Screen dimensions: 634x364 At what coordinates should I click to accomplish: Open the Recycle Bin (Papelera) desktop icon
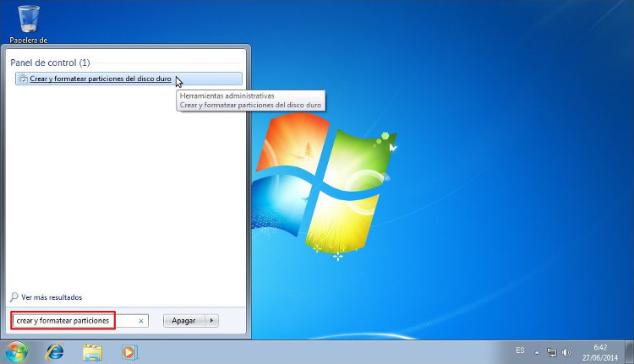pos(28,20)
